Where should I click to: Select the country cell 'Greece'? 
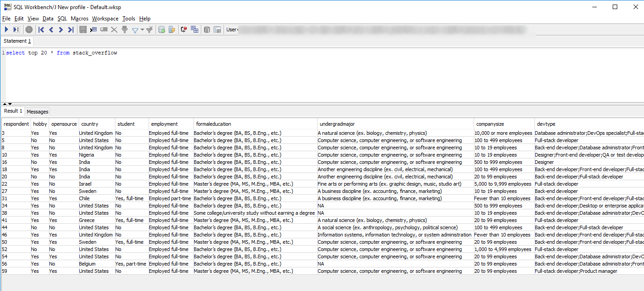coord(97,220)
